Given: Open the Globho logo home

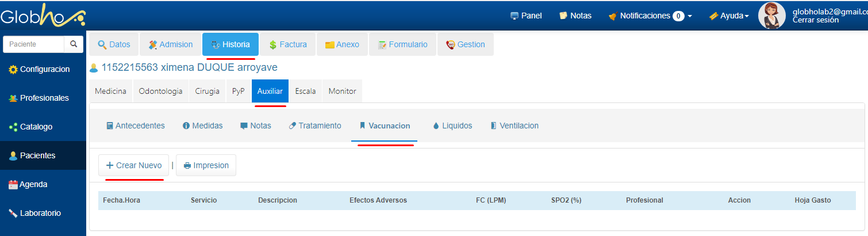Looking at the screenshot, I should point(43,17).
